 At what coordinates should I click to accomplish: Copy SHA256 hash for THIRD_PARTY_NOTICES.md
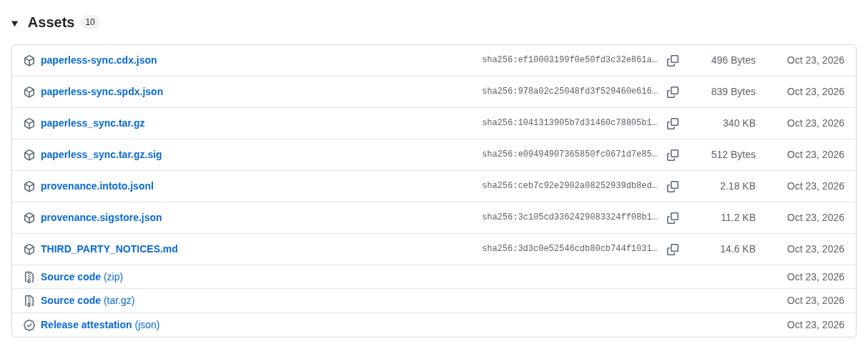(x=673, y=250)
